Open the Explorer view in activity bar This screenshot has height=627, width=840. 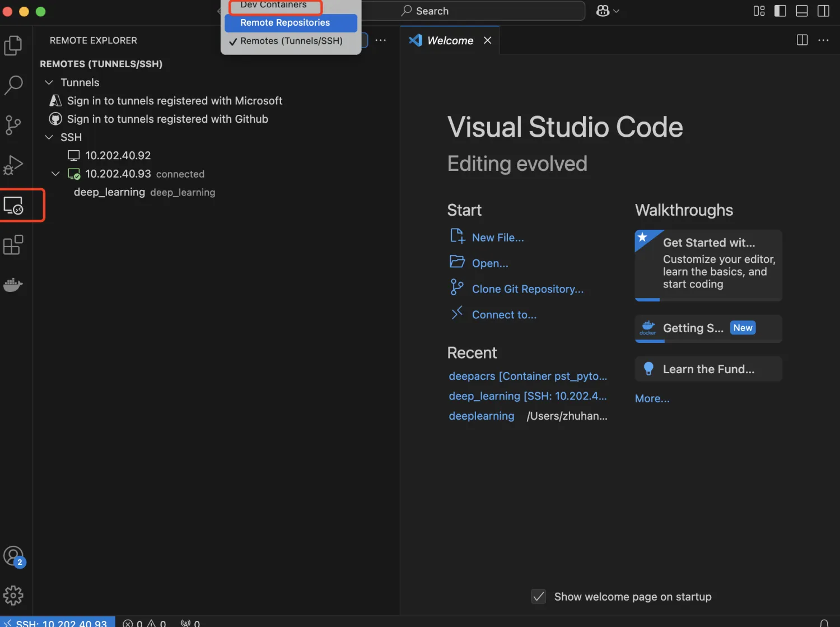[13, 45]
